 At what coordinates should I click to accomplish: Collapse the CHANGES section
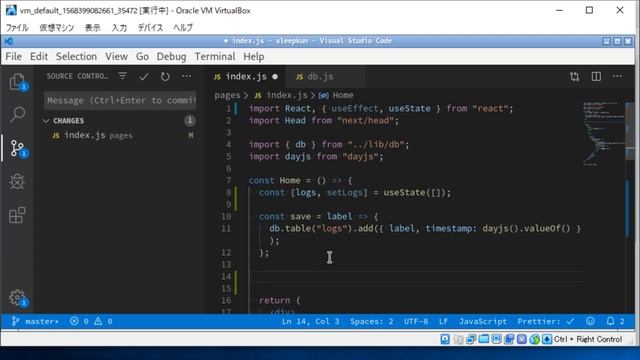(46, 121)
